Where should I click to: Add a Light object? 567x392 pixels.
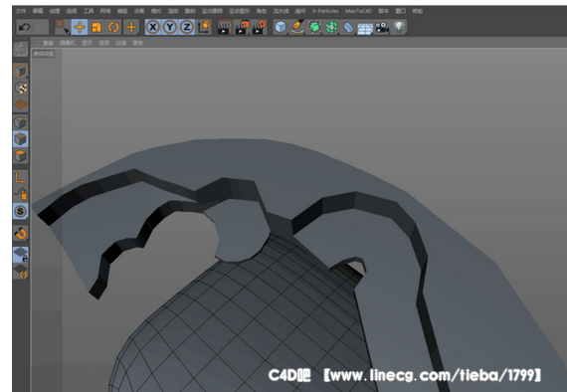pos(399,27)
